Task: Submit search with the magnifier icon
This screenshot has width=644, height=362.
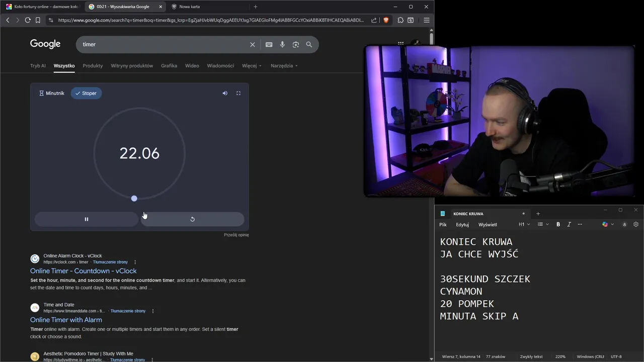Action: pos(309,44)
